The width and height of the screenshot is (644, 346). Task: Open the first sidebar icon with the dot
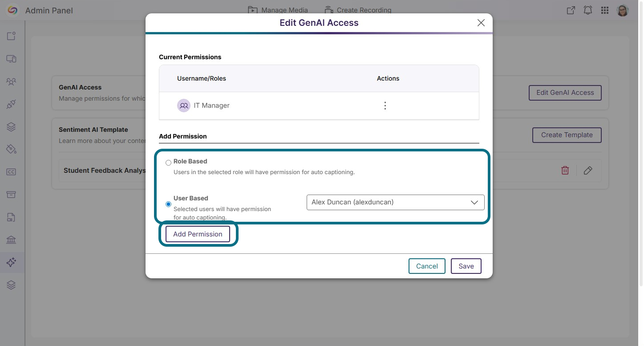tap(12, 36)
